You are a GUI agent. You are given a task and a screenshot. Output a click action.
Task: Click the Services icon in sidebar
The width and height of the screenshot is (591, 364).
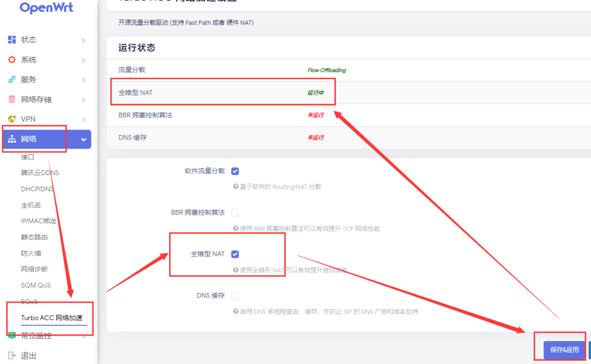(x=12, y=79)
